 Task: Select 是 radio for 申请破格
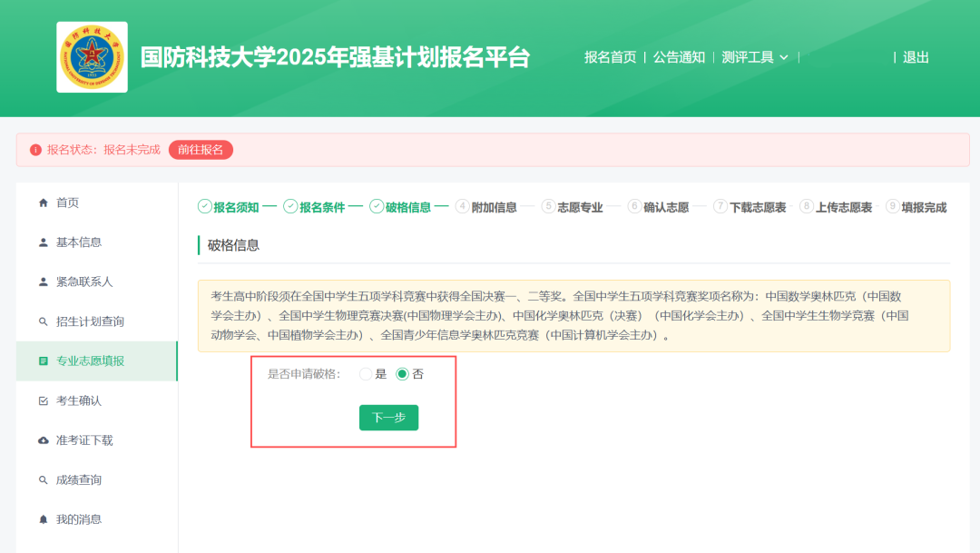point(366,374)
